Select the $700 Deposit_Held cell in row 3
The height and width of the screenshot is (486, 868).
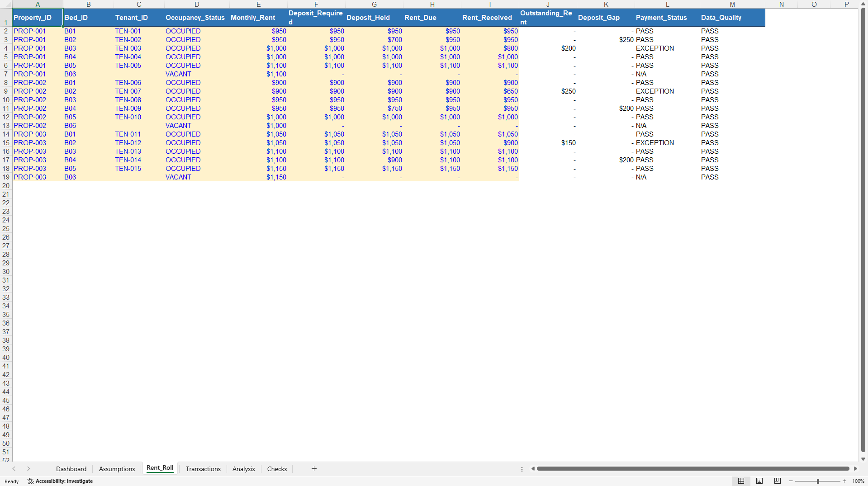click(374, 40)
